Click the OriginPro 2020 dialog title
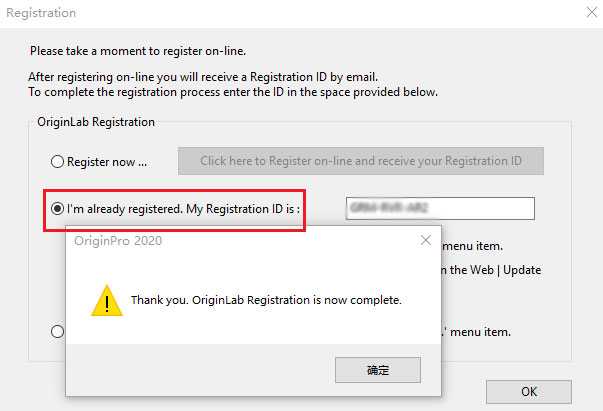 pyautogui.click(x=118, y=241)
